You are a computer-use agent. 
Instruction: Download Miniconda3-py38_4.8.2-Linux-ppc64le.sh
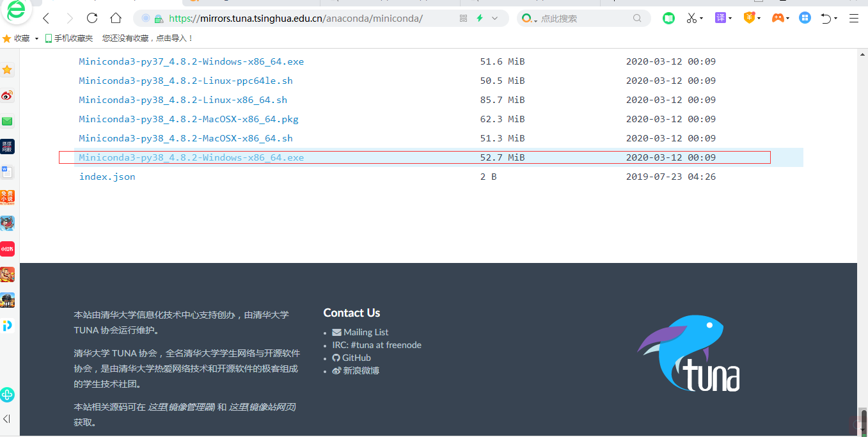click(x=185, y=81)
